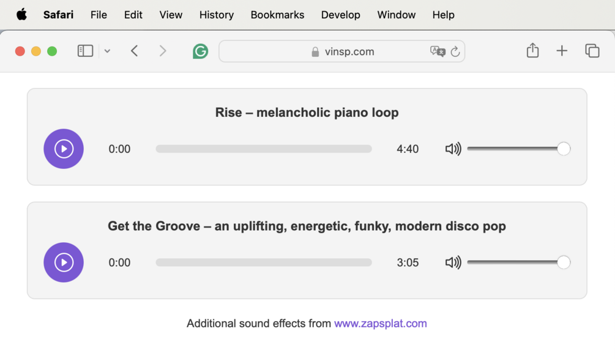Open the Develop menu

[340, 15]
